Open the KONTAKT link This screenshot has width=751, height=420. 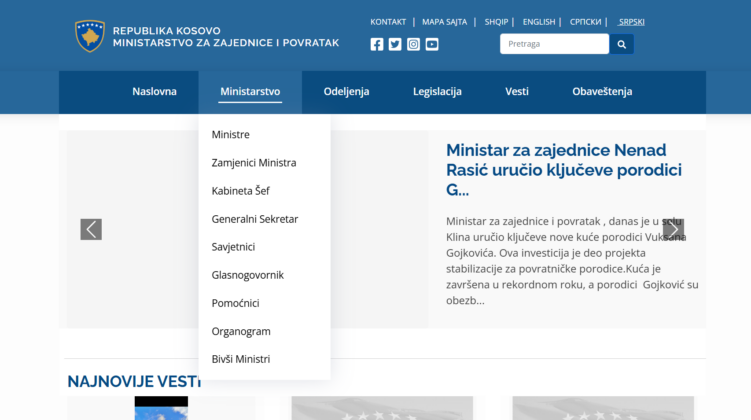tap(388, 22)
